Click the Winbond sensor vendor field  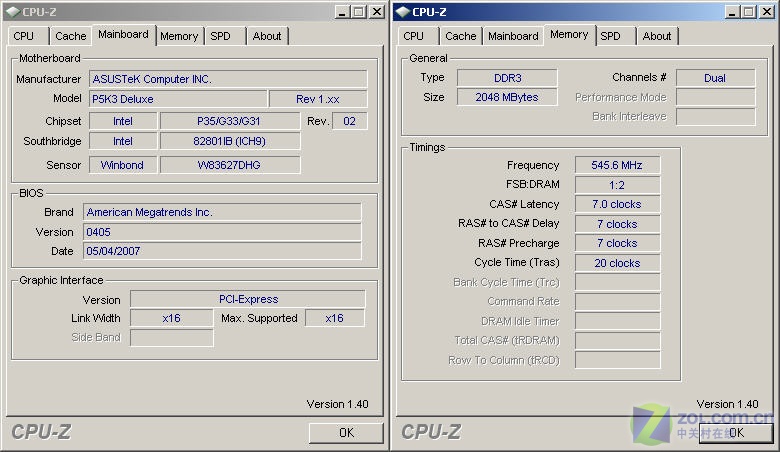[123, 165]
